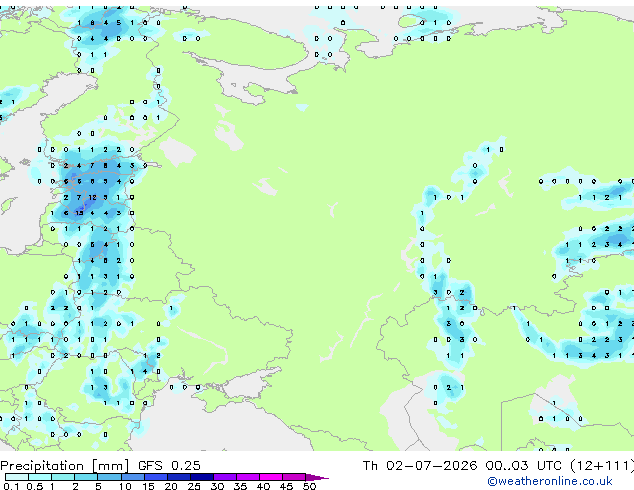Click the date 'Th 02-07-2026' text
The image size is (634, 490).
click(420, 466)
